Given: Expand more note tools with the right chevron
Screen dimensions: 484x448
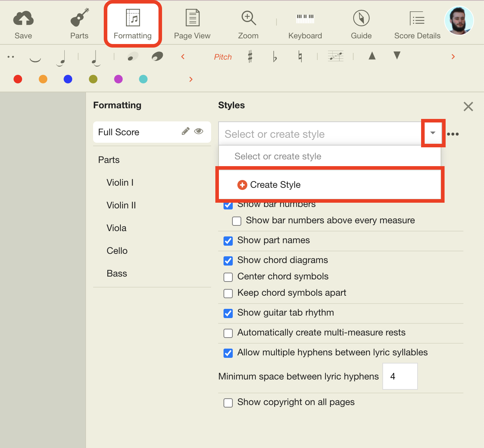Looking at the screenshot, I should 453,56.
